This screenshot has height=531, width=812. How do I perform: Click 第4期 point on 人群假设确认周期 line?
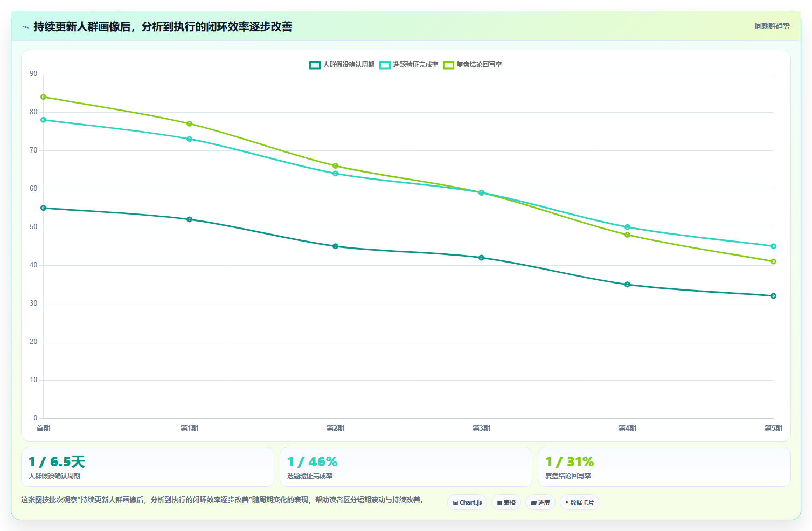(627, 285)
